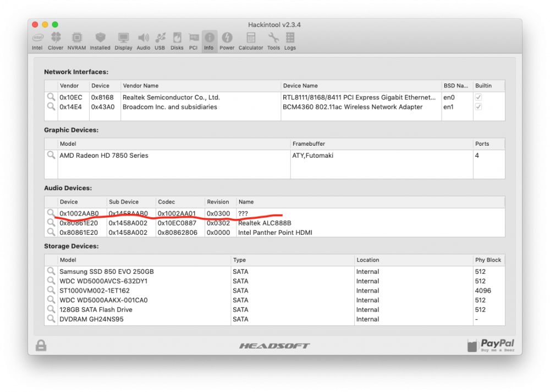550x392 pixels.
Task: Toggle Builtin checkbox for en0
Action: [x=479, y=97]
